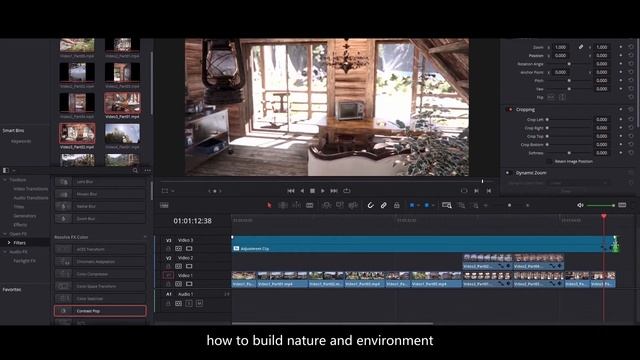This screenshot has height=360, width=640.
Task: Activate the Trim Edit Mode tool
Action: pos(283,205)
